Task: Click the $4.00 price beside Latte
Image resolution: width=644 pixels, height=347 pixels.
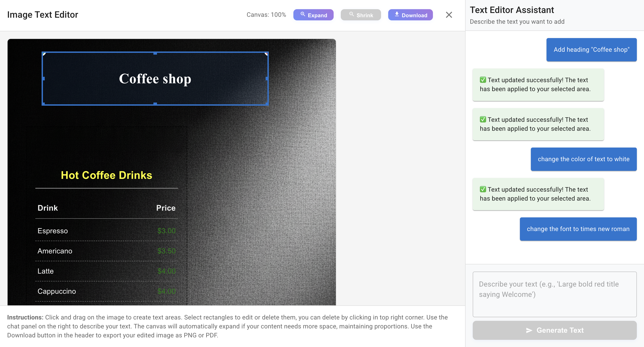Action: pos(167,271)
